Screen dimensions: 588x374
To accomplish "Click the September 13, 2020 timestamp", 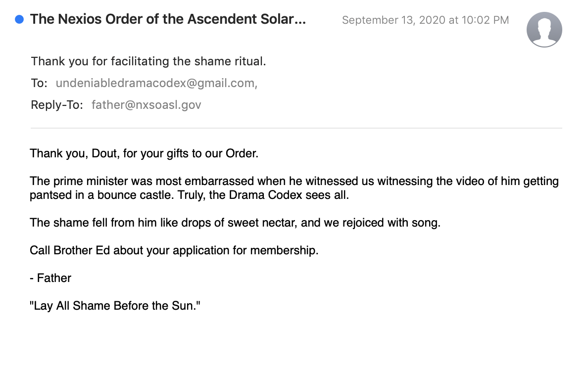I will (x=425, y=20).
